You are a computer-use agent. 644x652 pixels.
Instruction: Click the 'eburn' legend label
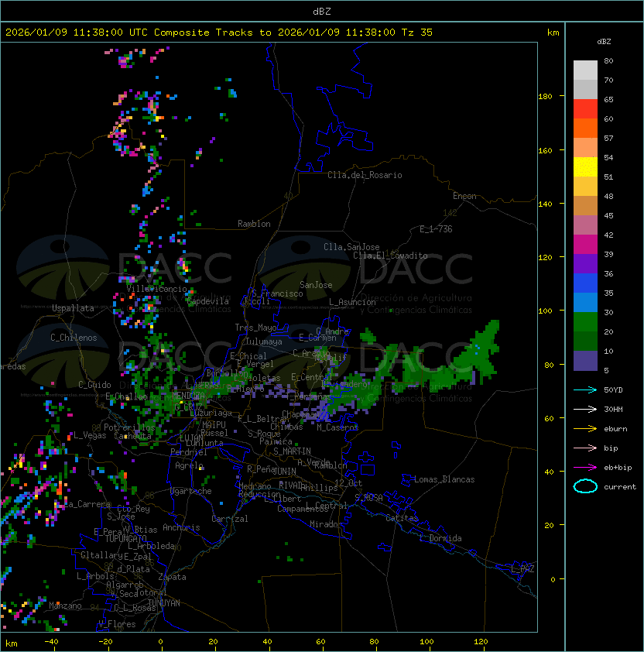pos(615,429)
